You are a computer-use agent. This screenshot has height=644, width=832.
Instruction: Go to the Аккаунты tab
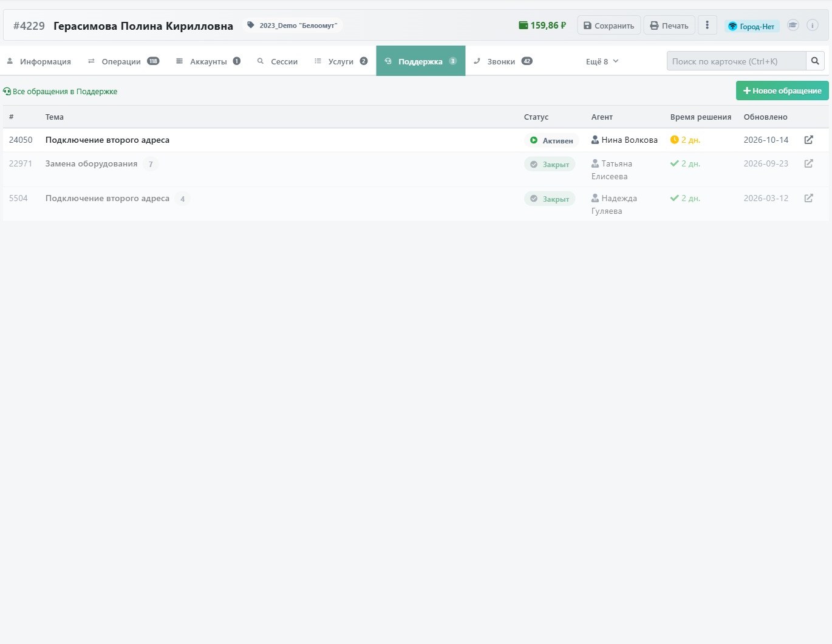click(208, 61)
